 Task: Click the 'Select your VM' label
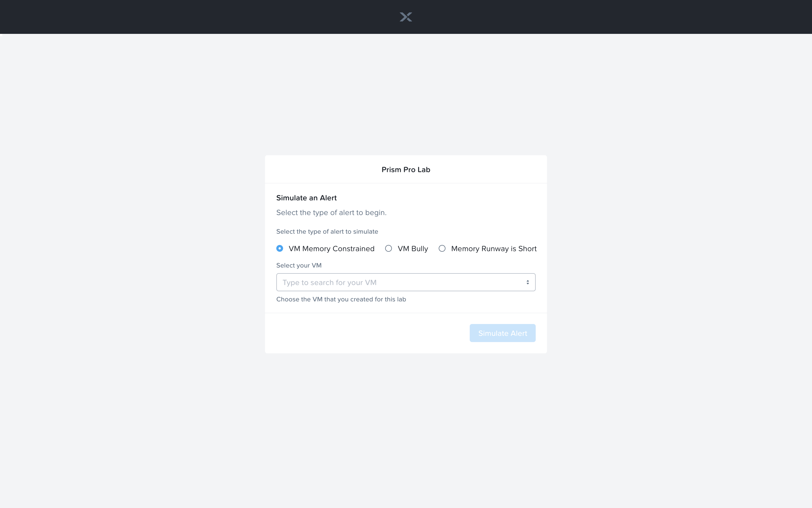[299, 265]
